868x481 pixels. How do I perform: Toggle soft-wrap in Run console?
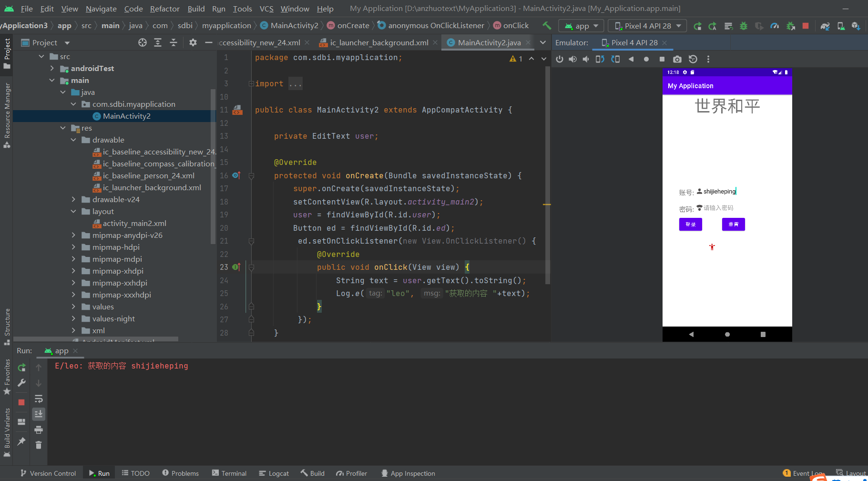[x=39, y=399]
